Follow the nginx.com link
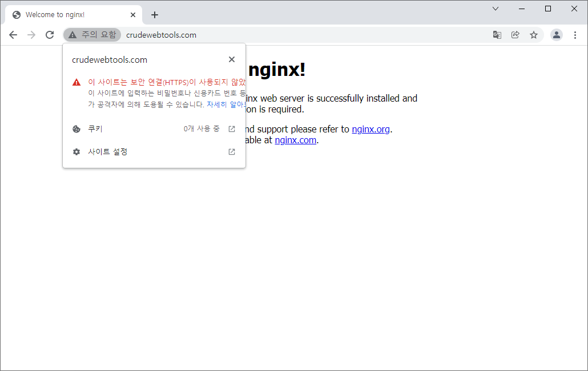 296,140
